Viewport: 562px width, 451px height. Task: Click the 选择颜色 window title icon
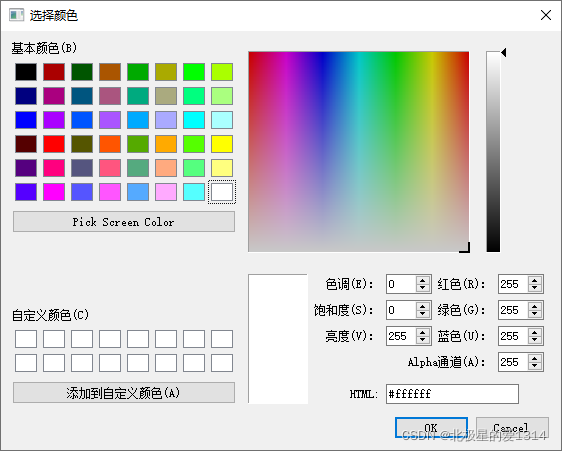coord(16,15)
